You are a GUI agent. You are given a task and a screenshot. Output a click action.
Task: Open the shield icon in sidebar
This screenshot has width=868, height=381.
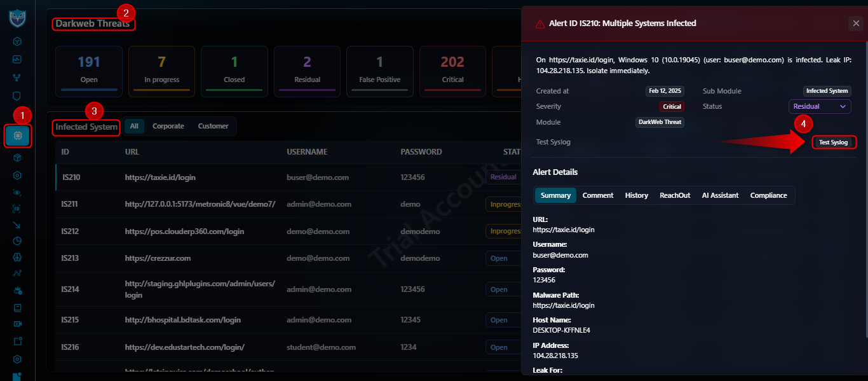[17, 96]
